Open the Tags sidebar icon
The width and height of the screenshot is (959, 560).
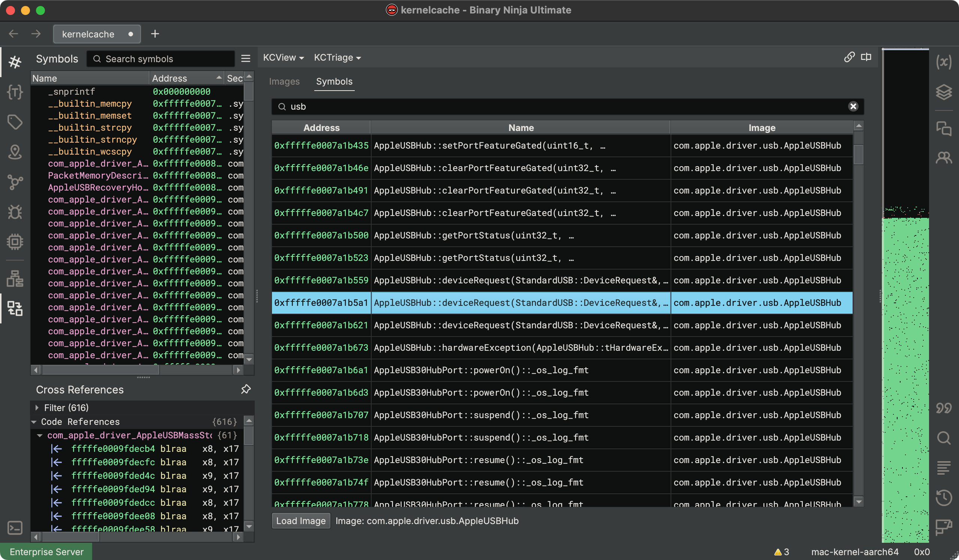[15, 122]
